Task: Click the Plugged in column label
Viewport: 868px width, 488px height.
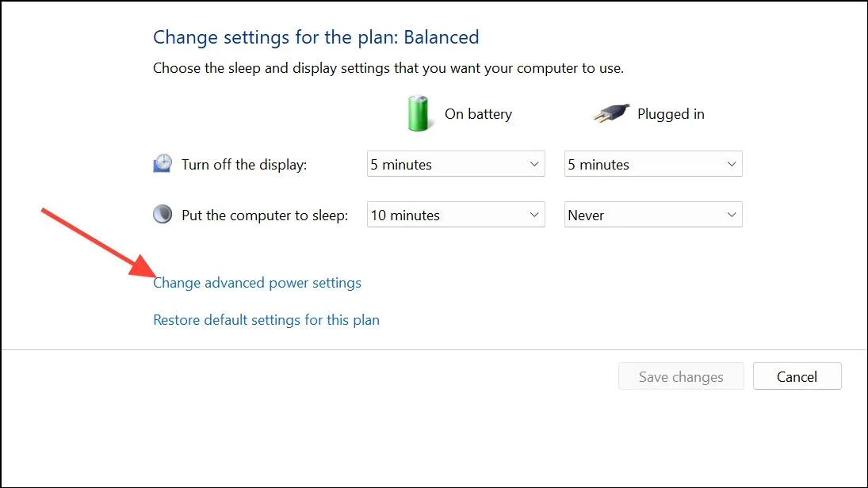Action: [x=671, y=114]
